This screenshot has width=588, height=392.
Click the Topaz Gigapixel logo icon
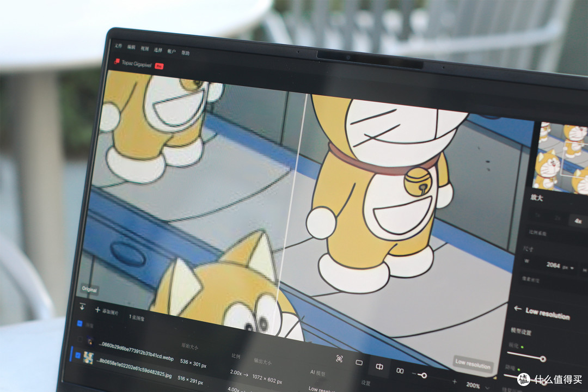click(117, 61)
